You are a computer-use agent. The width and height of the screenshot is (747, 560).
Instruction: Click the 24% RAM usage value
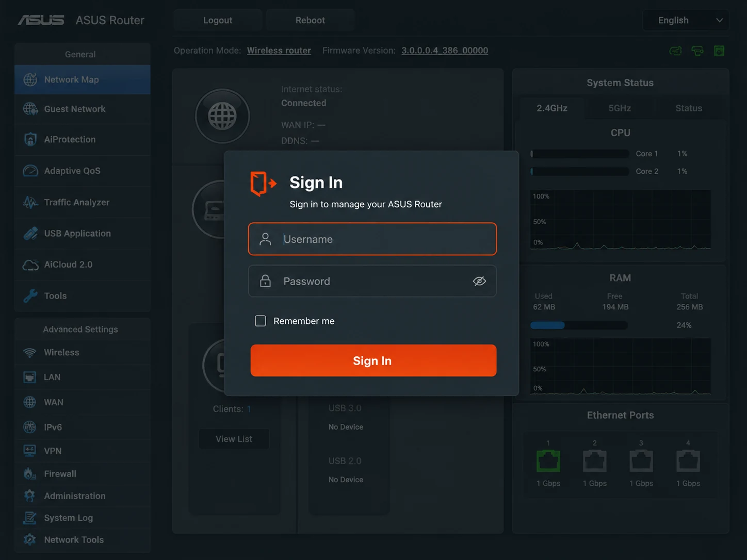click(x=684, y=325)
